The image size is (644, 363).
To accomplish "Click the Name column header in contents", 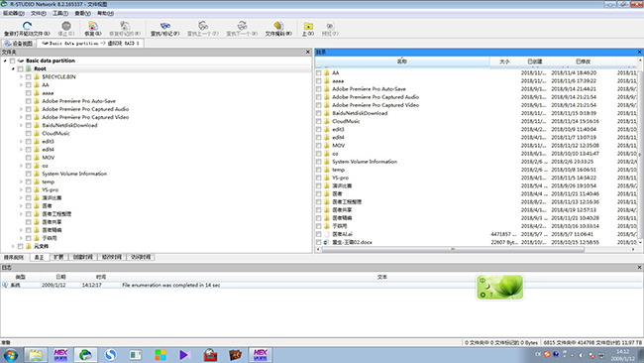I will pos(401,61).
